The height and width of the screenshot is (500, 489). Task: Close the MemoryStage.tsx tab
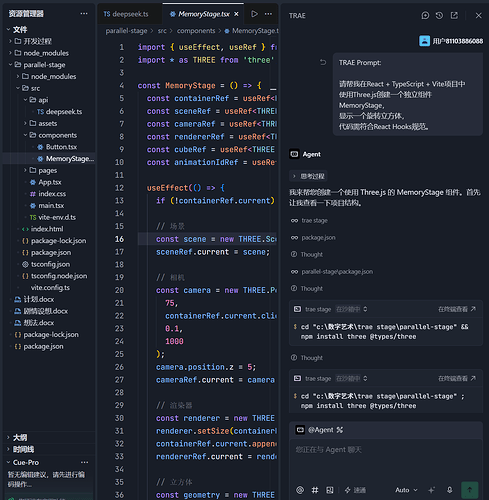236,14
